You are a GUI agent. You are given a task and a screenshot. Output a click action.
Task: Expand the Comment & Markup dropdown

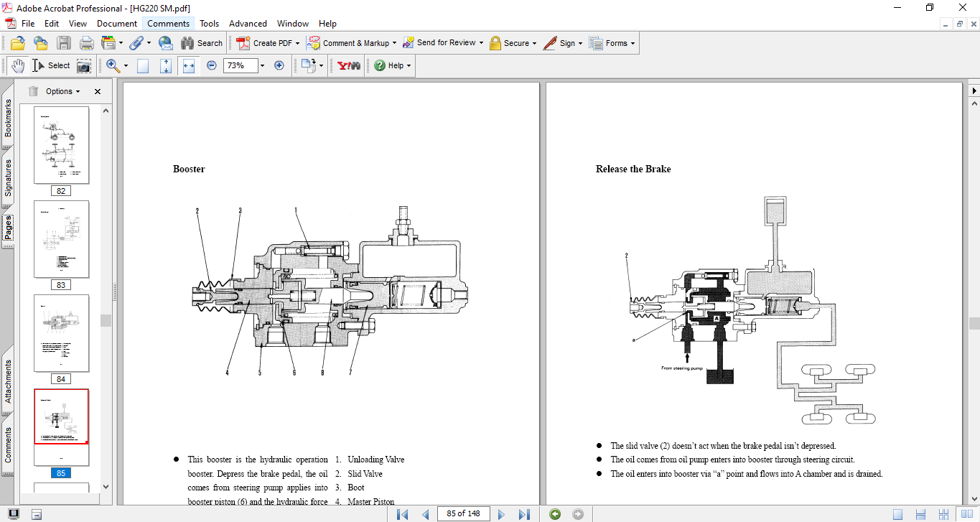(x=394, y=43)
